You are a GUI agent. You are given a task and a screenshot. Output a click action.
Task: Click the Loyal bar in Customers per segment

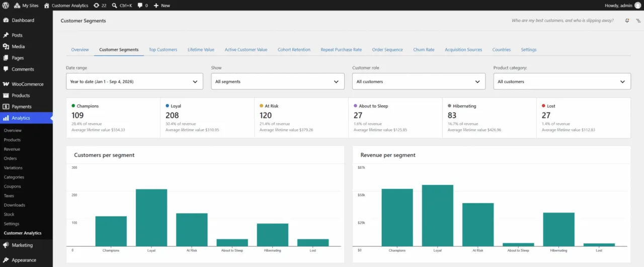tap(151, 218)
